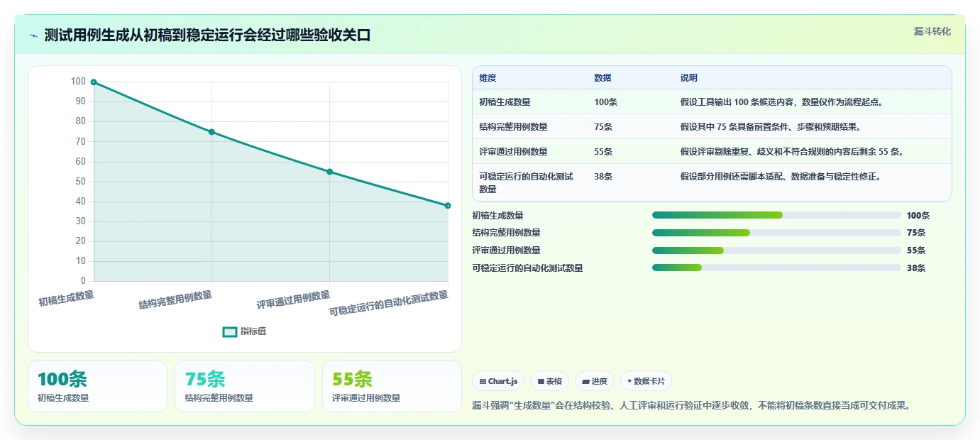The height and width of the screenshot is (440, 980).
Task: Click the y-axis label 100
Action: point(78,82)
